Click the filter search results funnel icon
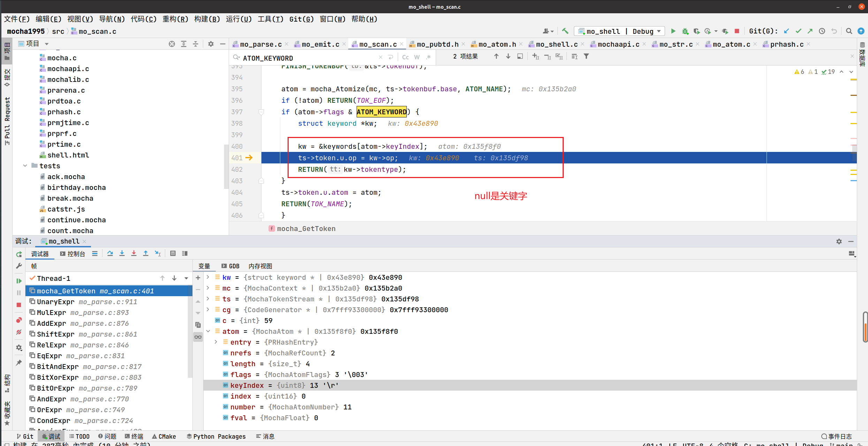868x446 pixels. (x=587, y=56)
